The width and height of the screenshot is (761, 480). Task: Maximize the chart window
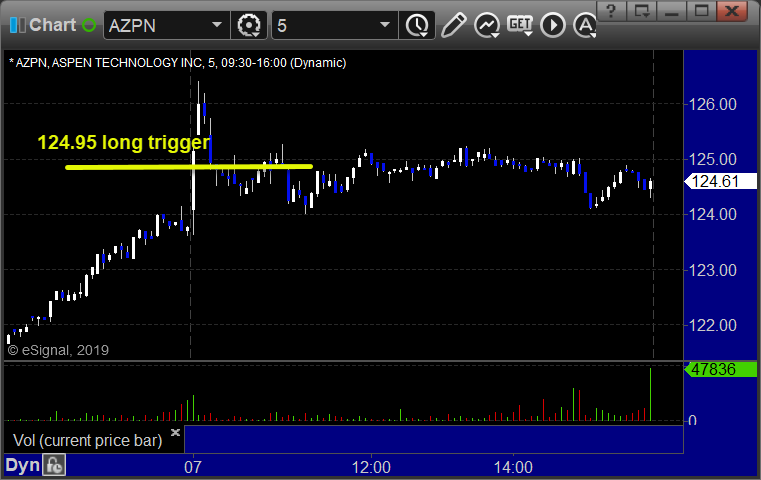coord(701,10)
